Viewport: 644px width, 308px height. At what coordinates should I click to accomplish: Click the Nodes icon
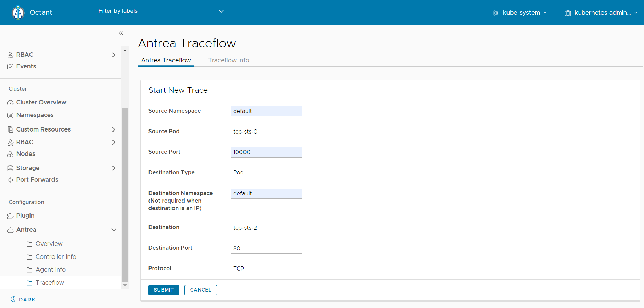pos(10,154)
